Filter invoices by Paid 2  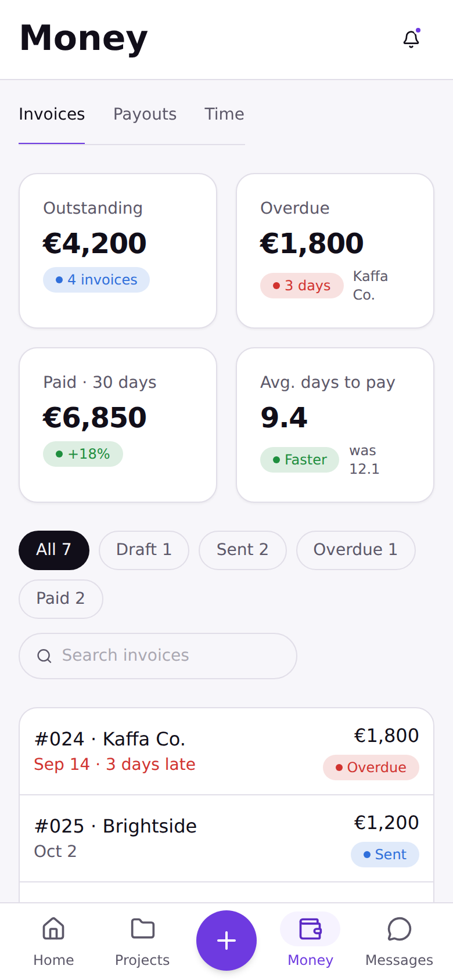click(x=61, y=599)
